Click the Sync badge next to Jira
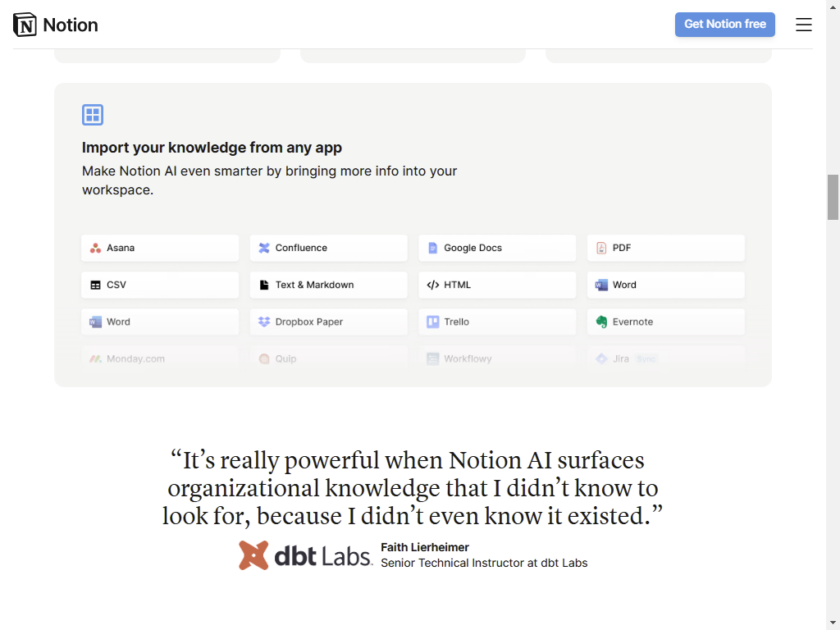This screenshot has width=840, height=630. pos(646,359)
